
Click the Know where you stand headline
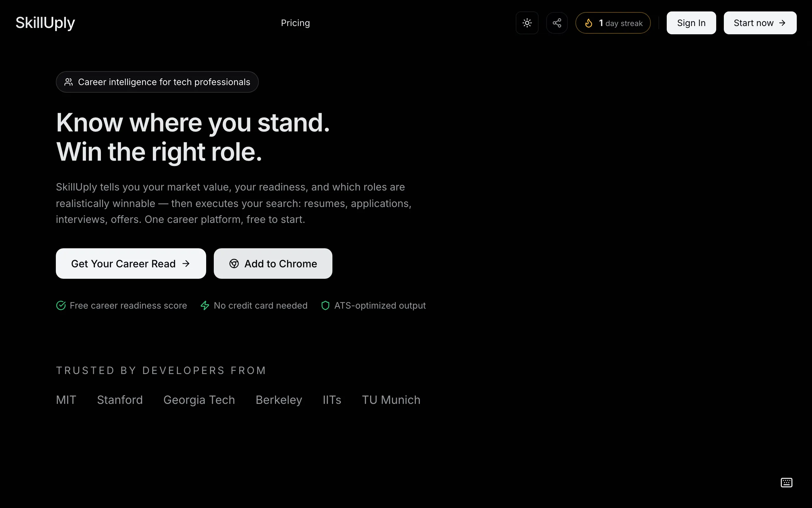pyautogui.click(x=193, y=123)
